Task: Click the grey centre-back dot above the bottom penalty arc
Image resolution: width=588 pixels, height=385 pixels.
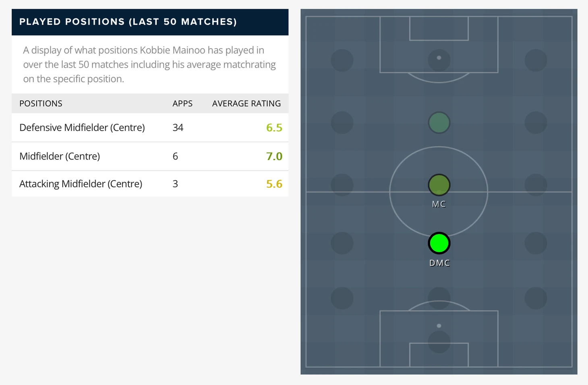Action: 439,298
